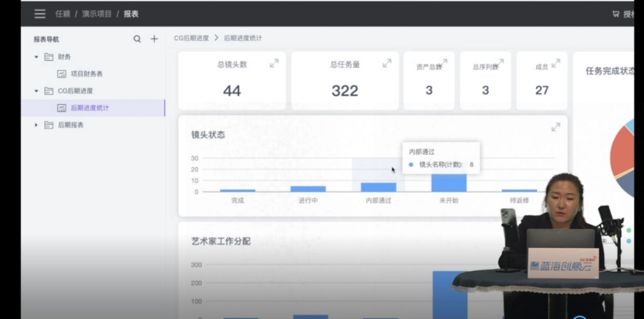644x319 pixels.
Task: Open the hamburger menu in top bar
Action: pos(40,14)
